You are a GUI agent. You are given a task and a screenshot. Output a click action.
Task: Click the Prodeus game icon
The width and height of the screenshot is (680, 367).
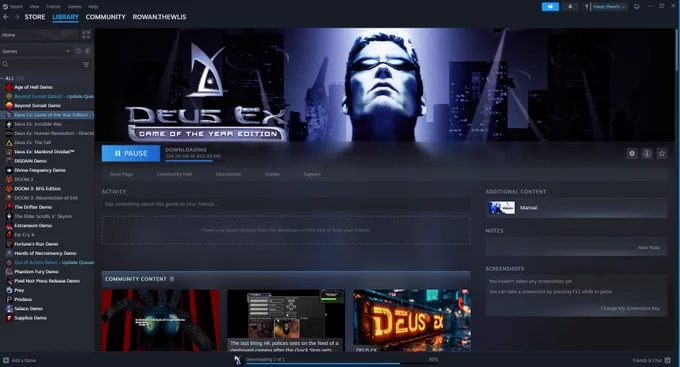pyautogui.click(x=9, y=299)
